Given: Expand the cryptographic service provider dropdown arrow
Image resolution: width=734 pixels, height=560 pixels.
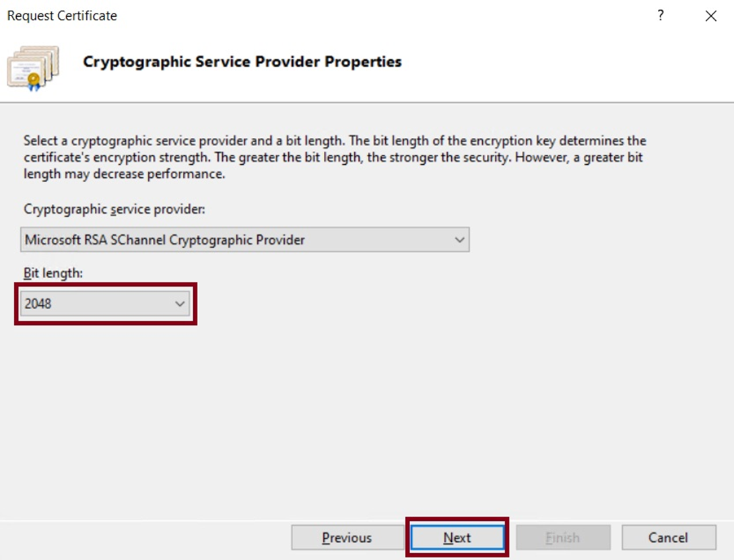Looking at the screenshot, I should (459, 240).
